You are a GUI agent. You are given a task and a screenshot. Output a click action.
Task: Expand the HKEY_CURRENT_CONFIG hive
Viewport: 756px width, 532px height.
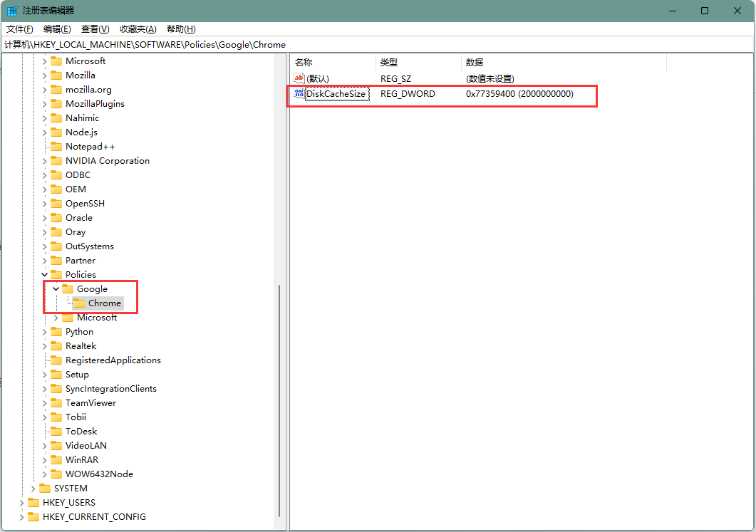tap(21, 517)
